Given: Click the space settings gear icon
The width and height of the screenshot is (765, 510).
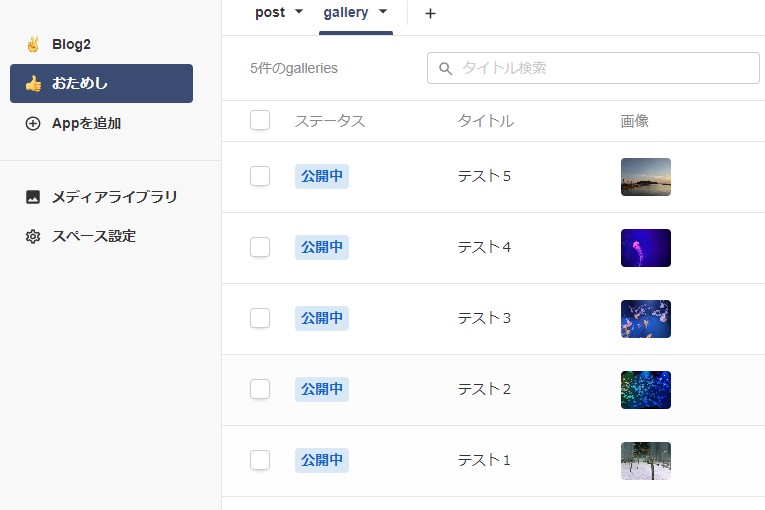Looking at the screenshot, I should [33, 237].
